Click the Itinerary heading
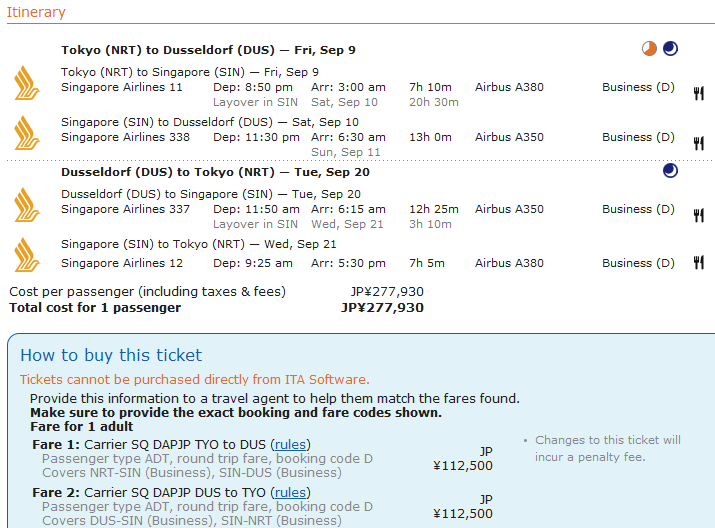 (36, 12)
